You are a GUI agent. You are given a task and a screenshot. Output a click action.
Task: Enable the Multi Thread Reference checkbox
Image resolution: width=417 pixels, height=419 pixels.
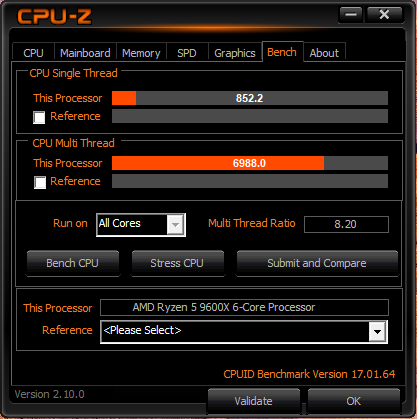pyautogui.click(x=40, y=182)
